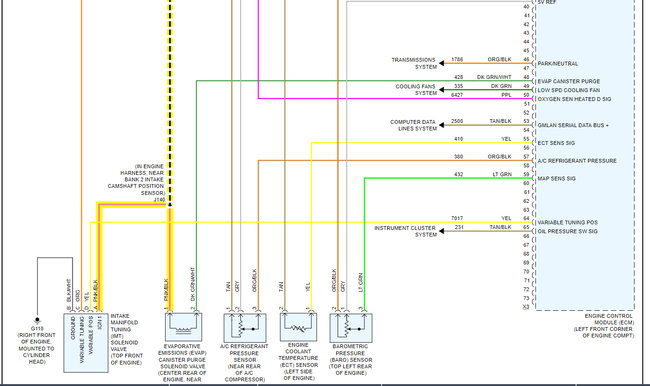
Task: Select the EVAP CANISTER PURGE pin label
Action: click(569, 81)
